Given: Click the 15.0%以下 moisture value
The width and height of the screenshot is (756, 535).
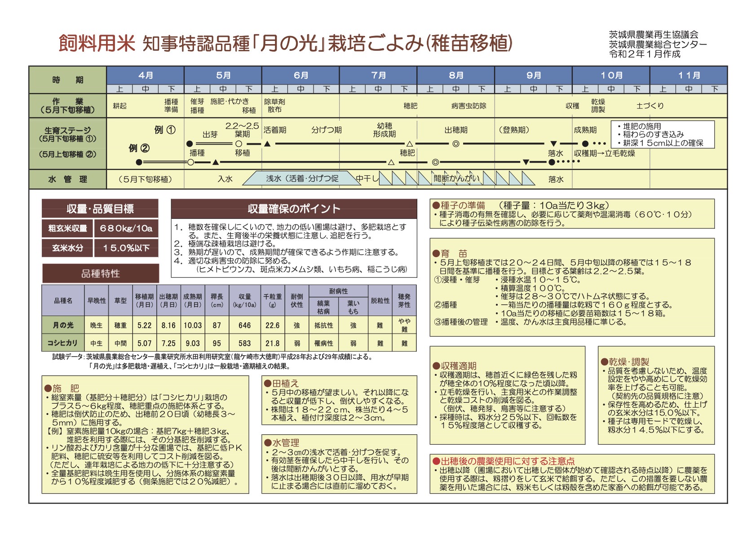Looking at the screenshot, I should [x=126, y=248].
